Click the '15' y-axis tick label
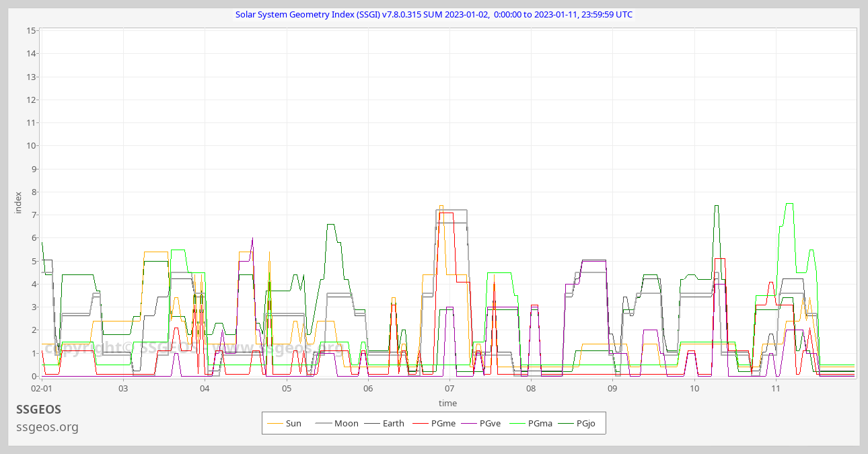This screenshot has width=868, height=454. (32, 31)
